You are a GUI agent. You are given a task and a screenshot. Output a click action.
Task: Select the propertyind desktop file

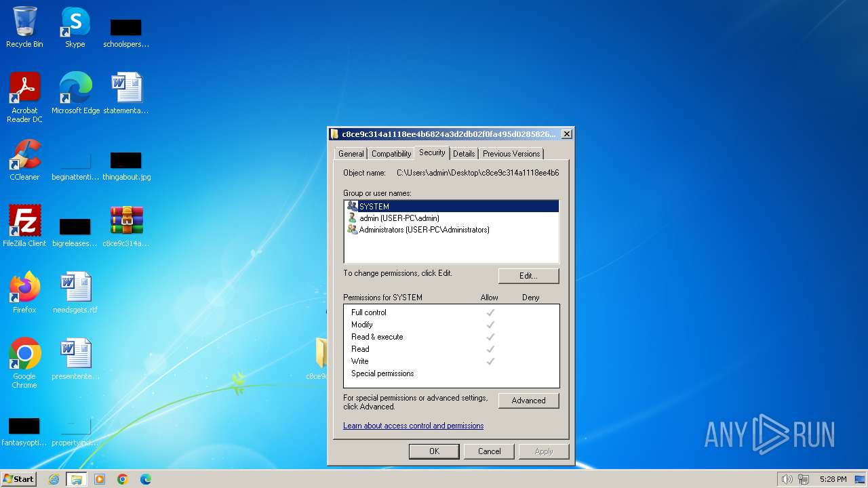[75, 432]
